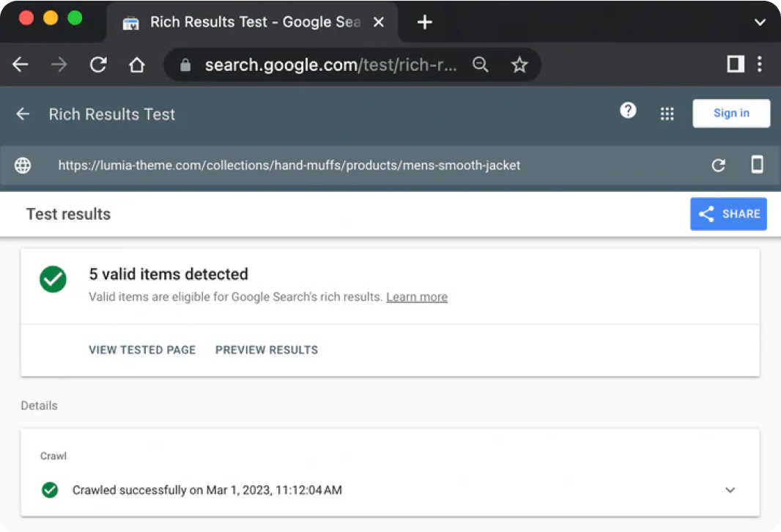Open Rich Results Test help
The height and width of the screenshot is (532, 781).
click(x=628, y=111)
